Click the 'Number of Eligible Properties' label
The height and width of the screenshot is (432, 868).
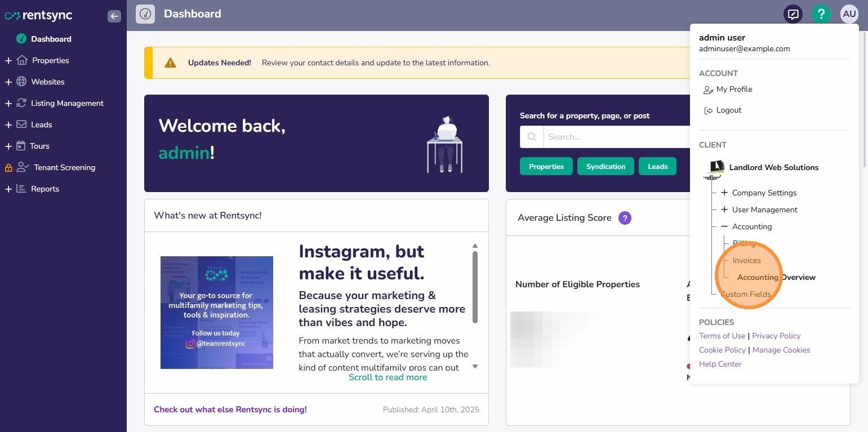point(577,284)
